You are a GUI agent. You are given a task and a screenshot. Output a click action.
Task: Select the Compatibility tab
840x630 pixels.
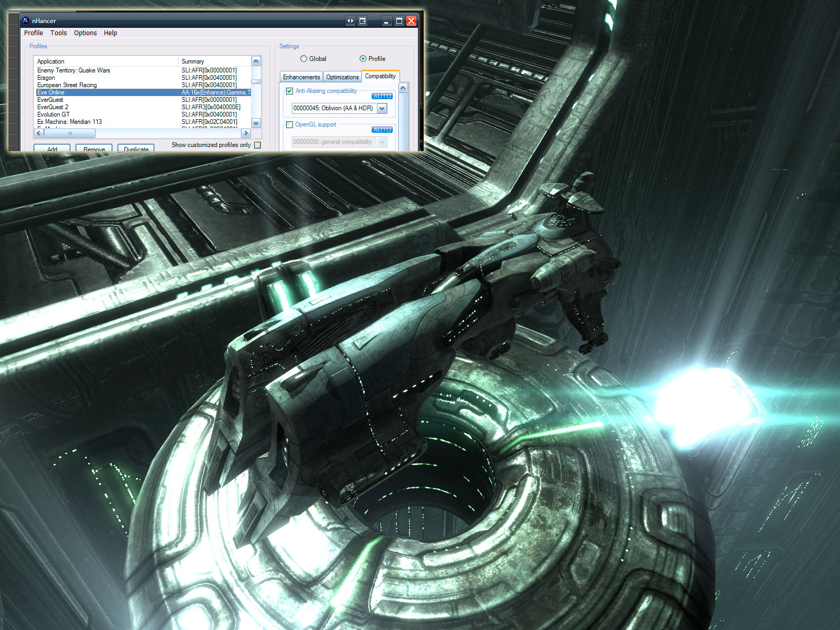[x=381, y=76]
